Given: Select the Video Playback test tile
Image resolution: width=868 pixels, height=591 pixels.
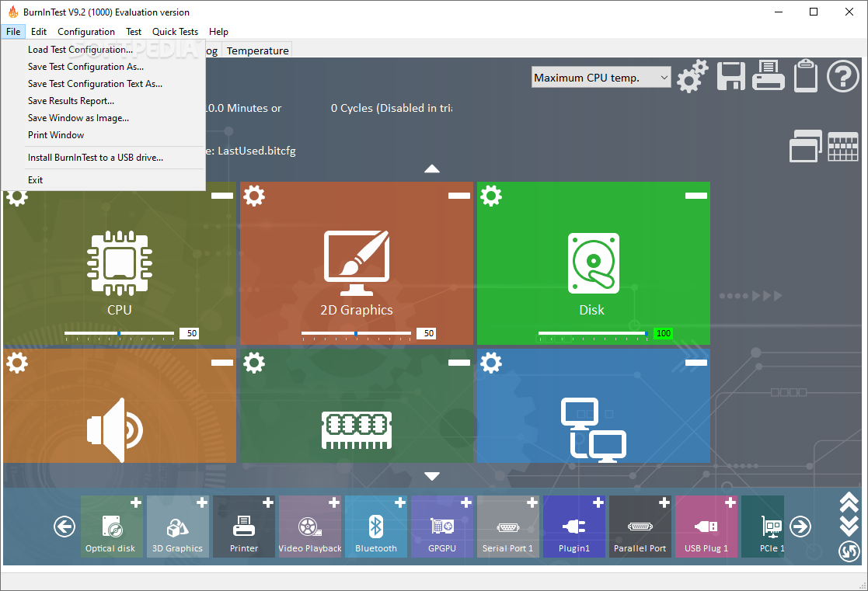Looking at the screenshot, I should pyautogui.click(x=310, y=527).
